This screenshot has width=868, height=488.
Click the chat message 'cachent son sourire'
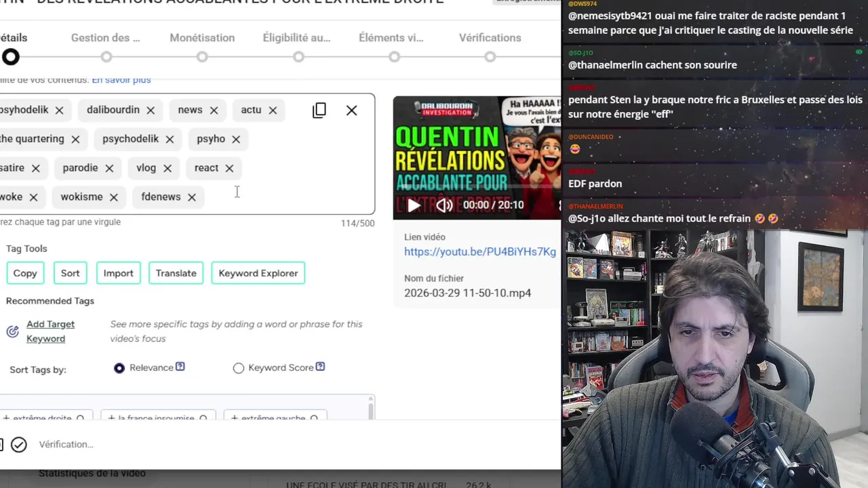coord(652,65)
